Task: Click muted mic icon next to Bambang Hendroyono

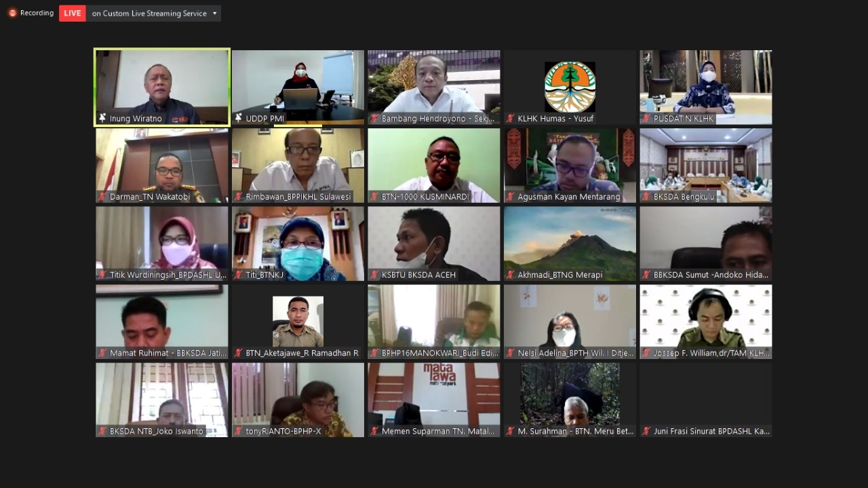Action: (374, 119)
